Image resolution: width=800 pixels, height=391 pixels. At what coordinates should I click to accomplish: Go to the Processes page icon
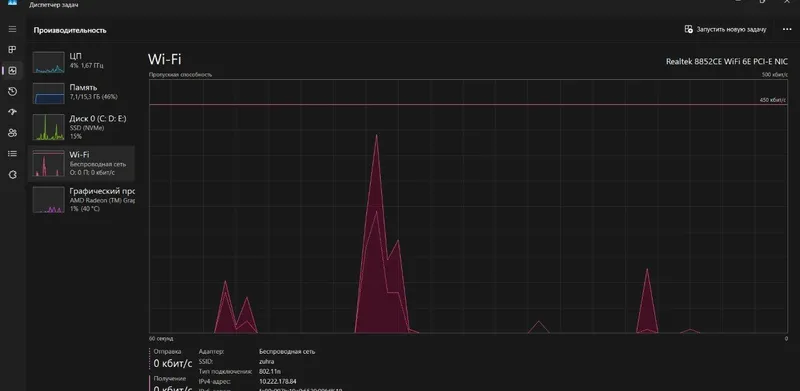coord(12,50)
